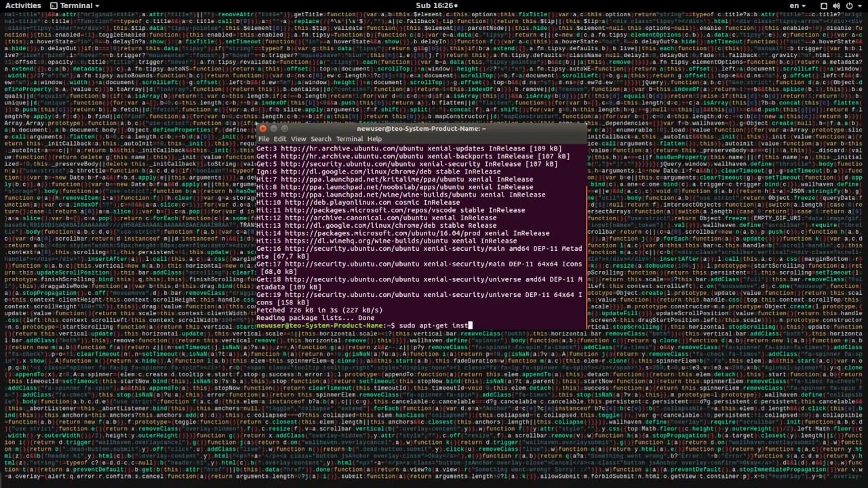This screenshot has height=488, width=868.
Task: Click the 'Hit:8' noobslab apps line
Action: [395, 187]
